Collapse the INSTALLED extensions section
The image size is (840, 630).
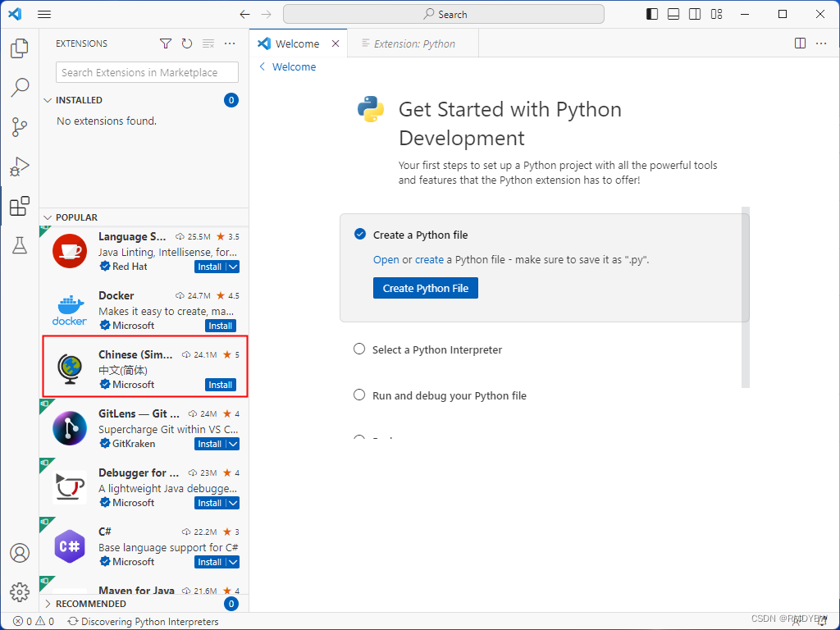coord(47,100)
